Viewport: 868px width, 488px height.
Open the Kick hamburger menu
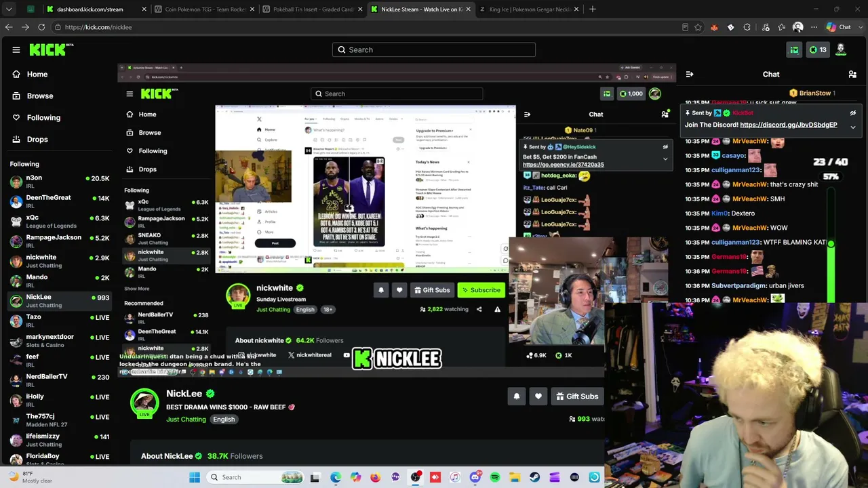pyautogui.click(x=16, y=49)
